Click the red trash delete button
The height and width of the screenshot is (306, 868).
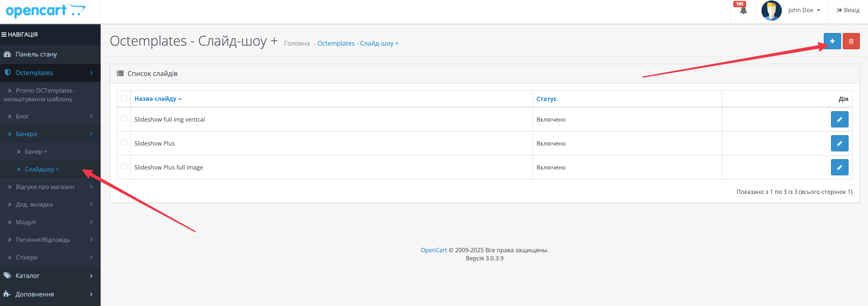851,41
